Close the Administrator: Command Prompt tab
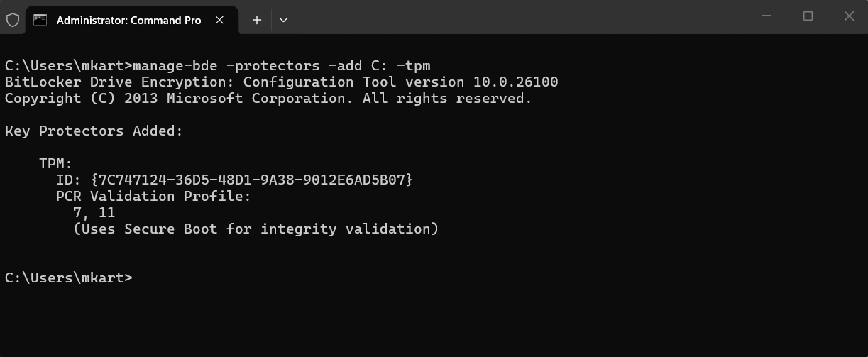The width and height of the screenshot is (868, 357). coord(220,20)
